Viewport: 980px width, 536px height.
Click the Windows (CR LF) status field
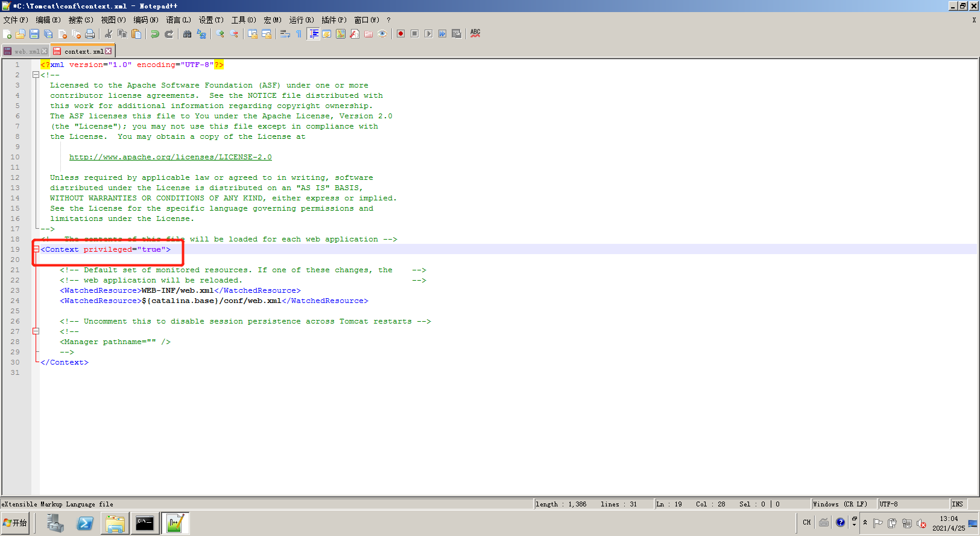pyautogui.click(x=844, y=504)
